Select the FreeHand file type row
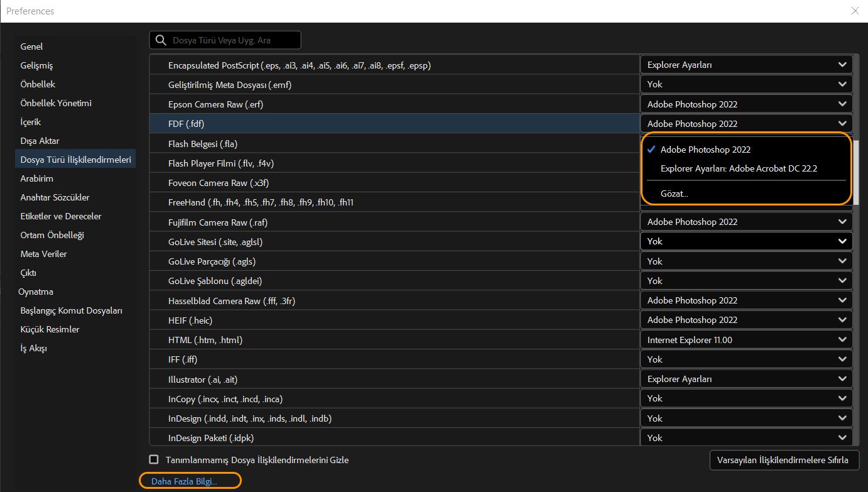This screenshot has height=492, width=868. (394, 202)
